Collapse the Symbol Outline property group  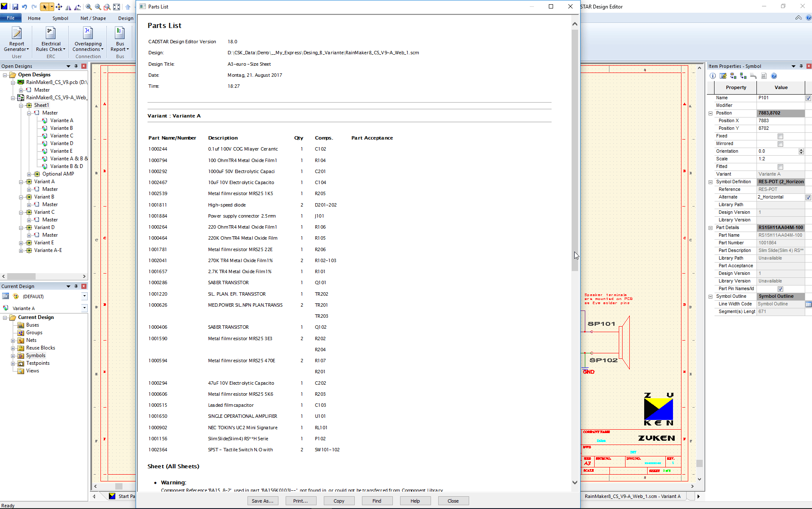tap(711, 296)
